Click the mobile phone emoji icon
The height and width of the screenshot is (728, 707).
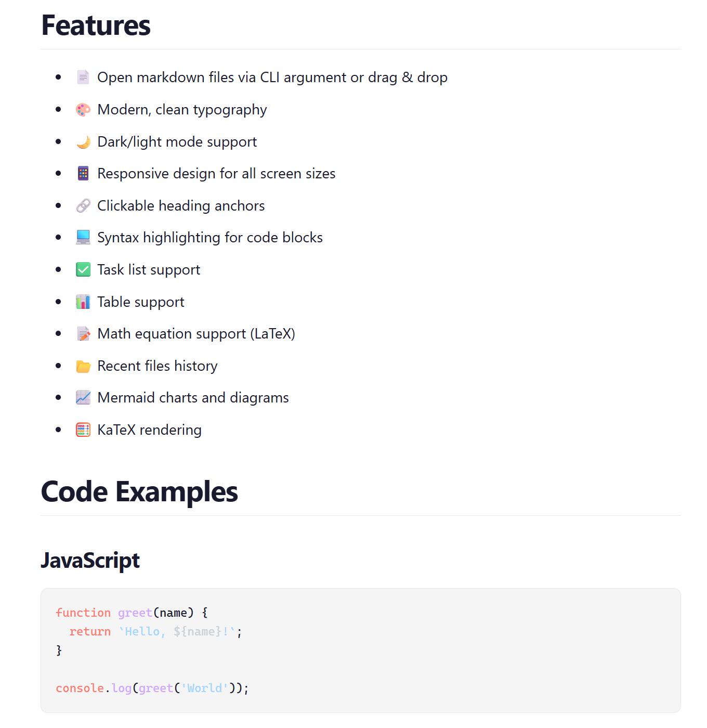pos(83,174)
